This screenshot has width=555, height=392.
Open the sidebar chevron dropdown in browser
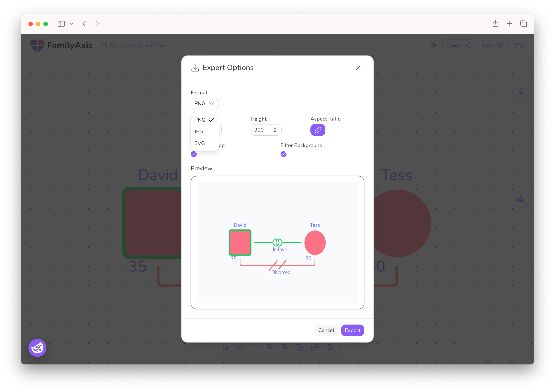click(71, 24)
